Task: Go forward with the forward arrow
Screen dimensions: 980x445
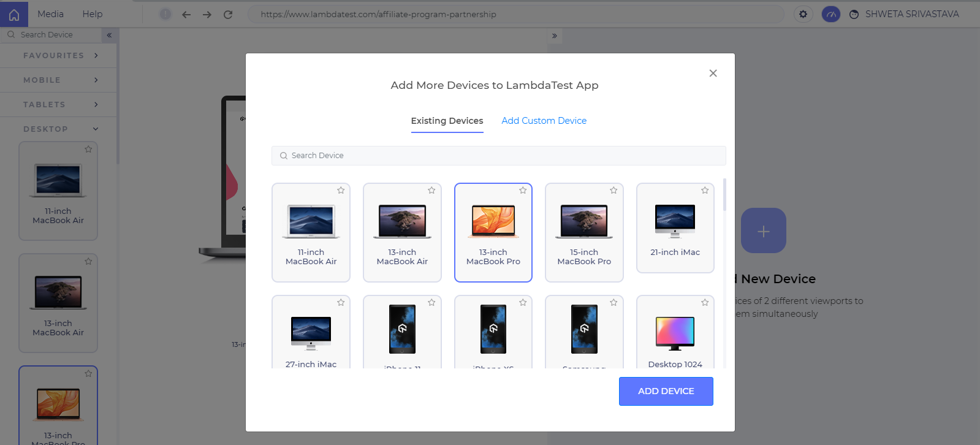Action: 207,14
